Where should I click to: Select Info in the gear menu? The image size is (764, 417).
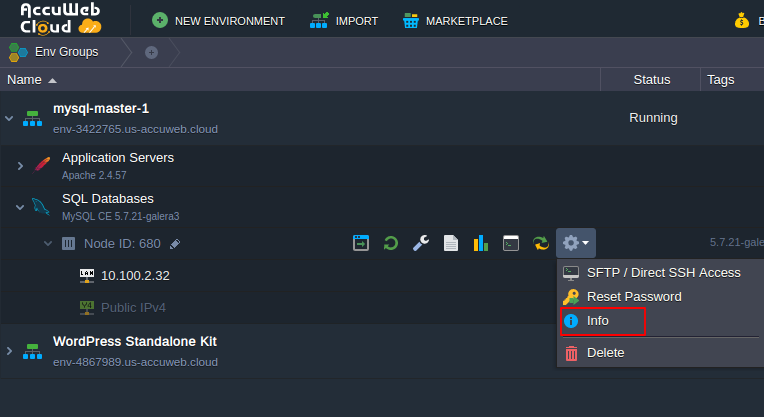pyautogui.click(x=598, y=321)
